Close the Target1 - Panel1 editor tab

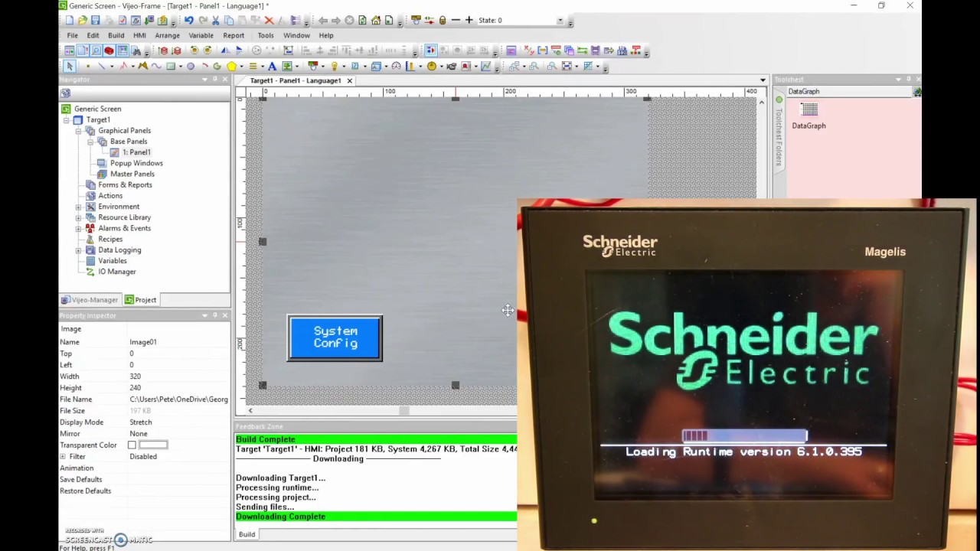click(x=349, y=80)
